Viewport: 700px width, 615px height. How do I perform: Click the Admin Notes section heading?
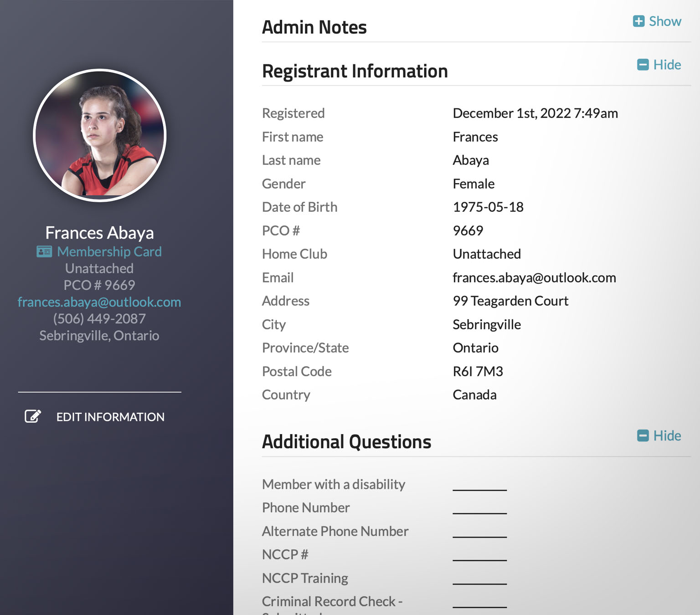click(x=314, y=27)
